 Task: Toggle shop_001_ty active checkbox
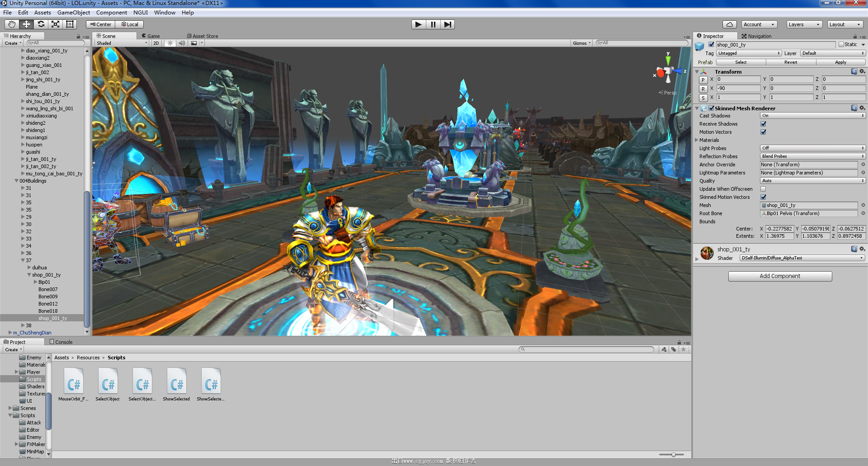pos(712,44)
